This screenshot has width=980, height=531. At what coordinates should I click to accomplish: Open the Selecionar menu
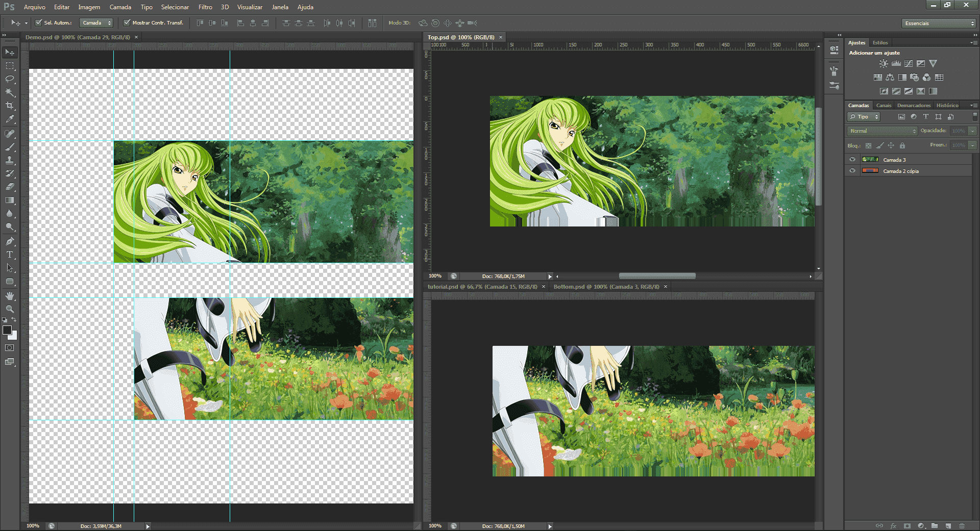click(175, 7)
